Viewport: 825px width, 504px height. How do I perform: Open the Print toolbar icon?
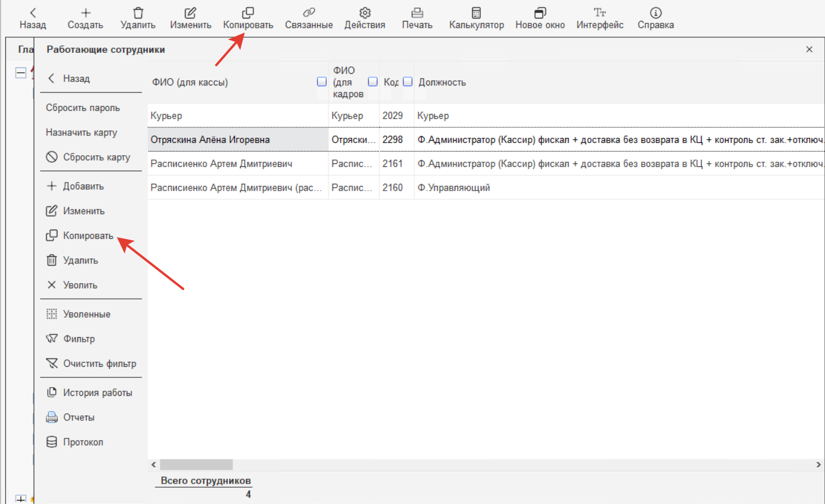coord(417,13)
